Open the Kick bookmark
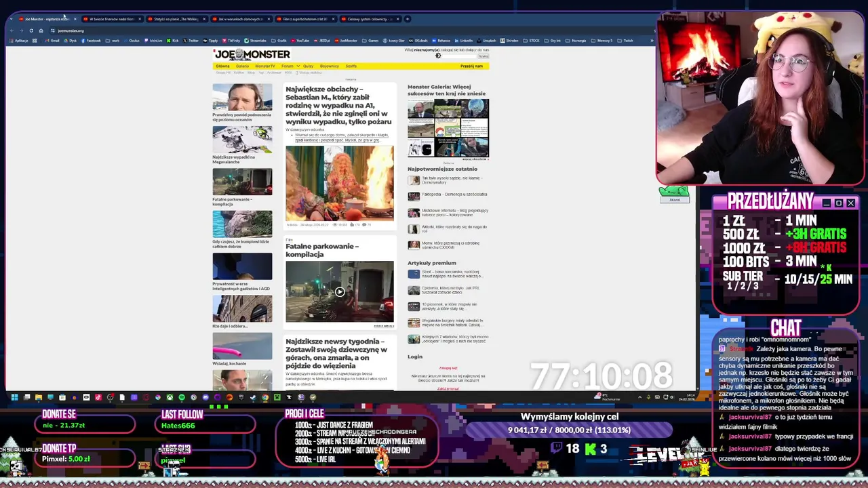This screenshot has height=488, width=868. tap(172, 41)
